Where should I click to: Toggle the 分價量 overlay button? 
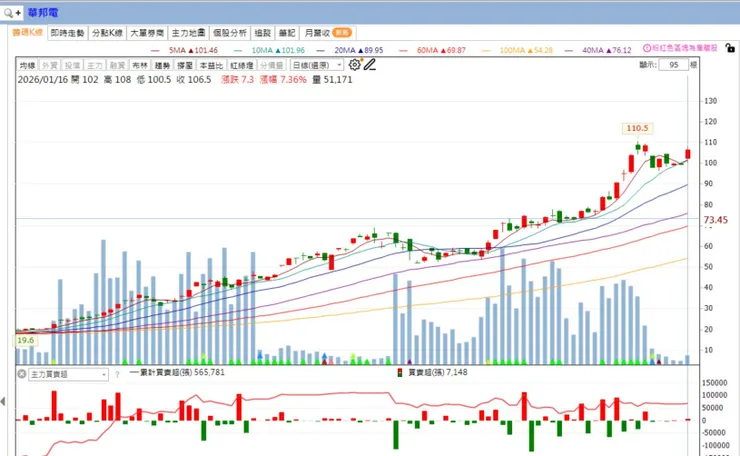(x=271, y=65)
